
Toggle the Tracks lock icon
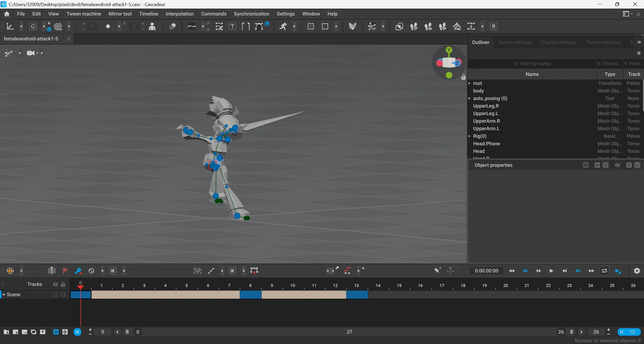tap(63, 284)
